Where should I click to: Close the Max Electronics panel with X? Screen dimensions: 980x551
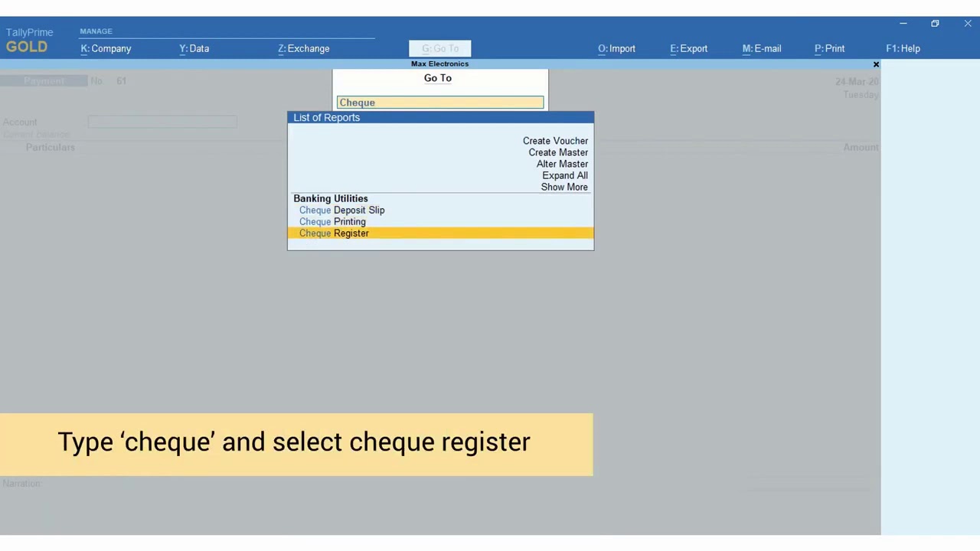click(x=876, y=64)
